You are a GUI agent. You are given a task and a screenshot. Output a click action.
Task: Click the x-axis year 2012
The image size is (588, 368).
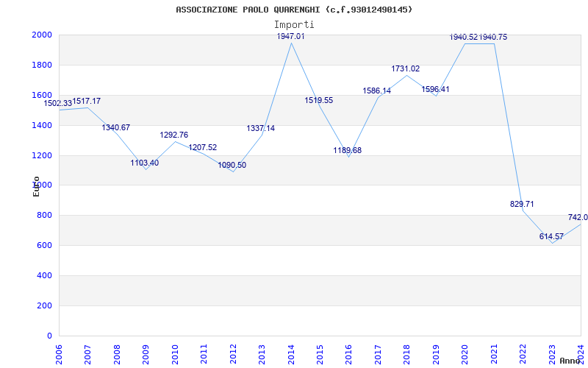233,355
